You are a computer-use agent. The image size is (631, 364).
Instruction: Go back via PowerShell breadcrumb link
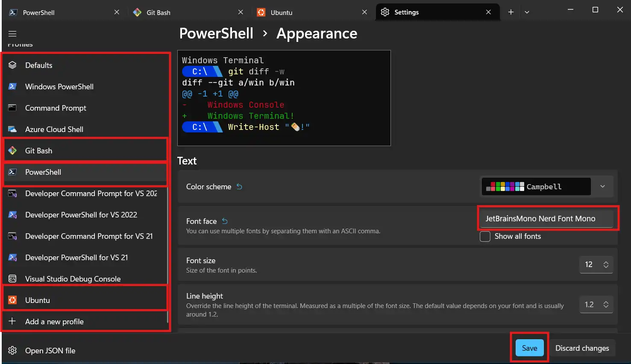[216, 33]
